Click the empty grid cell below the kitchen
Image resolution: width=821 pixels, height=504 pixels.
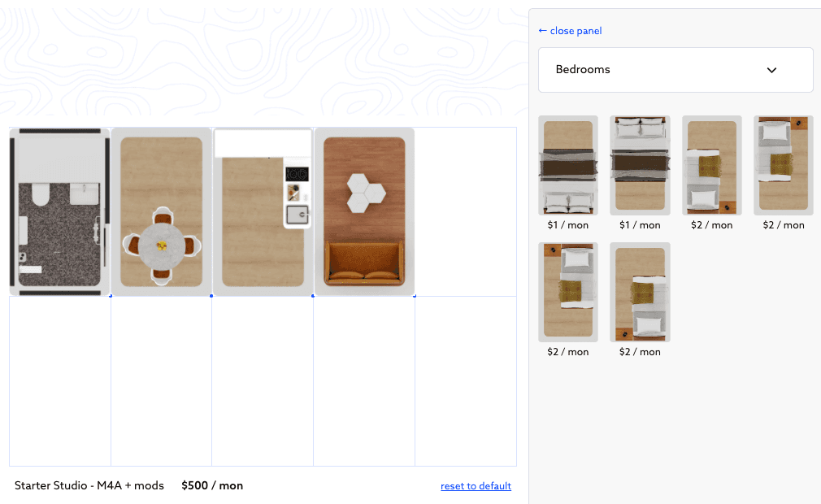coord(263,380)
